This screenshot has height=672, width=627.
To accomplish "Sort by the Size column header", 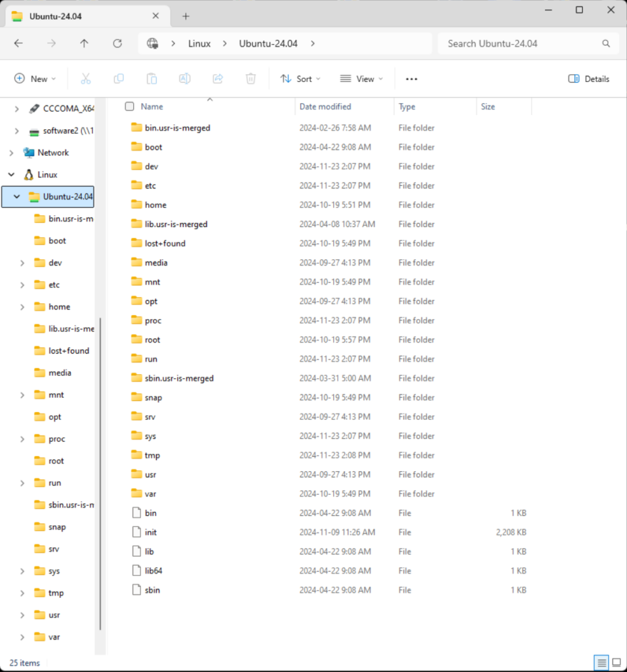I will [488, 106].
